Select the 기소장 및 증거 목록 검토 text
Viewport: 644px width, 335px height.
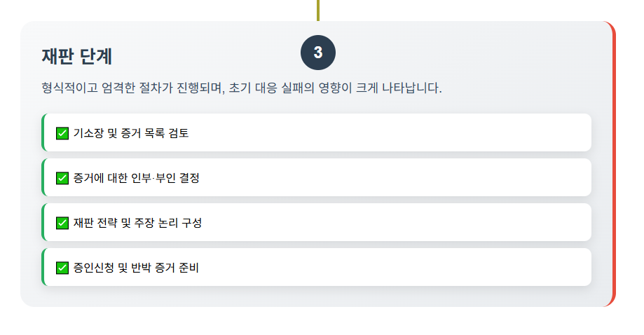click(130, 133)
